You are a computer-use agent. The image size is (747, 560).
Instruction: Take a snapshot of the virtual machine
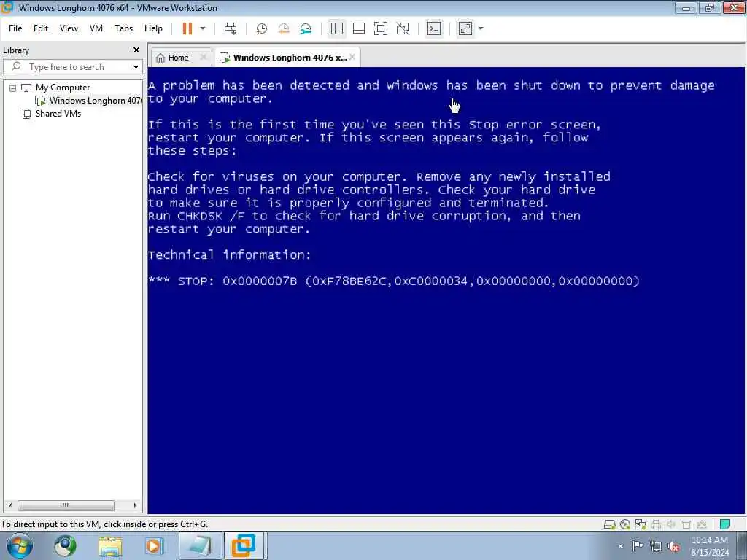click(262, 28)
